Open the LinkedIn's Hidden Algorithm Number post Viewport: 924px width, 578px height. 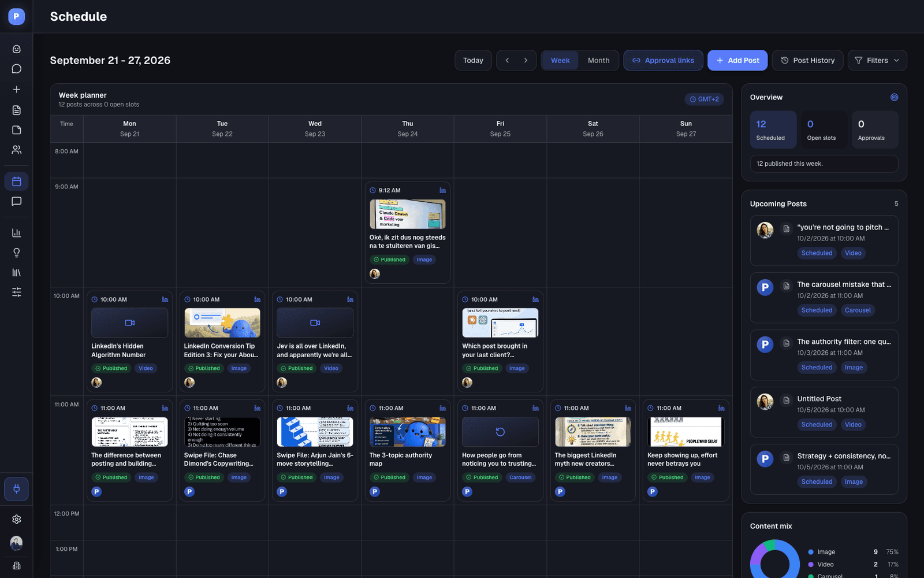click(x=129, y=342)
